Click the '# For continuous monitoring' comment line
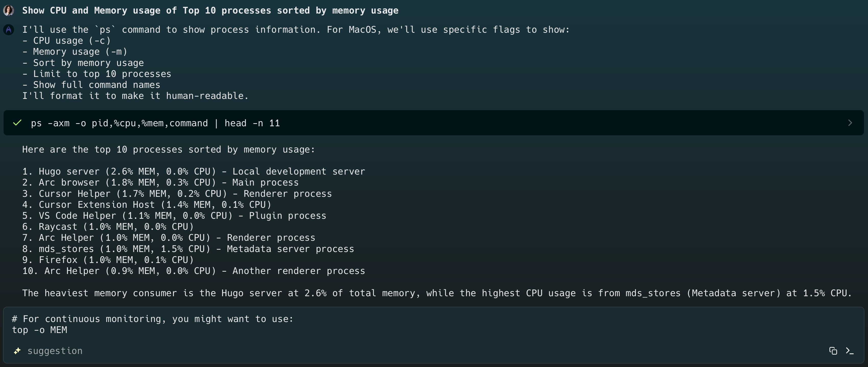The width and height of the screenshot is (868, 367). [x=153, y=319]
